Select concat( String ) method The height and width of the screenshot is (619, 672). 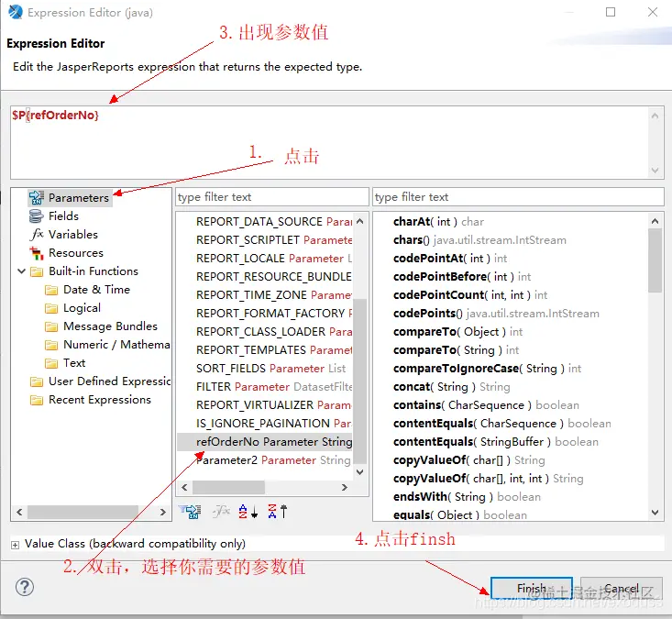coord(451,387)
